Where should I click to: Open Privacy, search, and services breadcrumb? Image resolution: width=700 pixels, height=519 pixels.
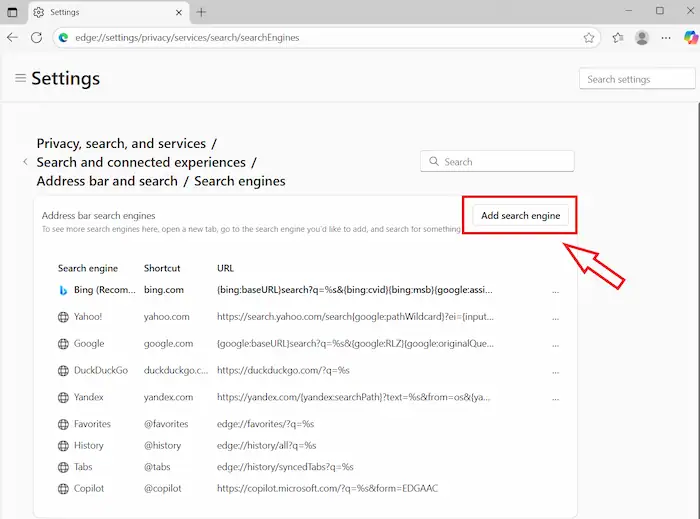point(121,144)
